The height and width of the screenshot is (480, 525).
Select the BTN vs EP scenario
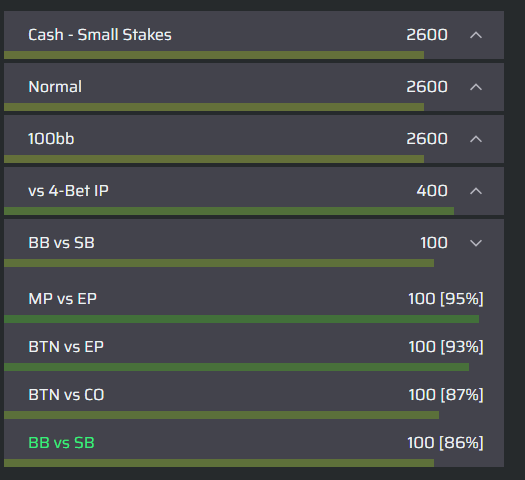[254, 350]
